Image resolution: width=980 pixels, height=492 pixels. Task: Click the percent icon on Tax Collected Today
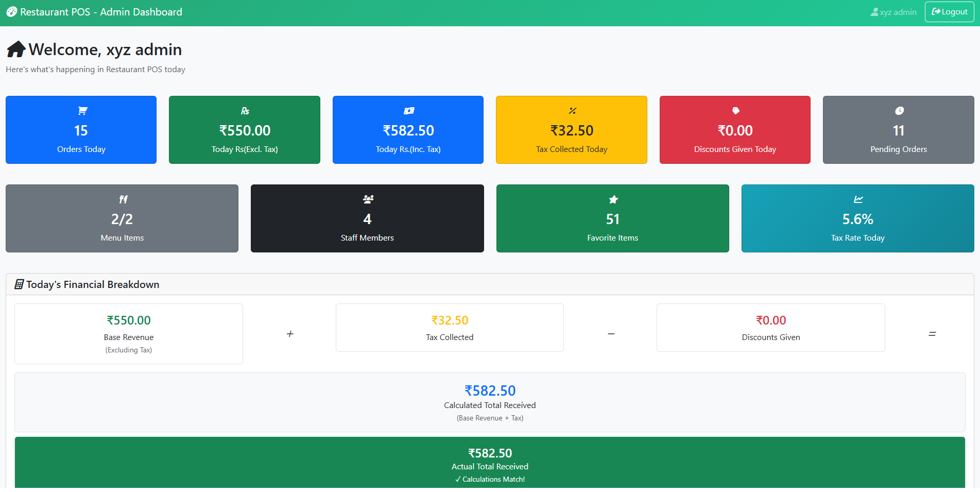click(571, 110)
